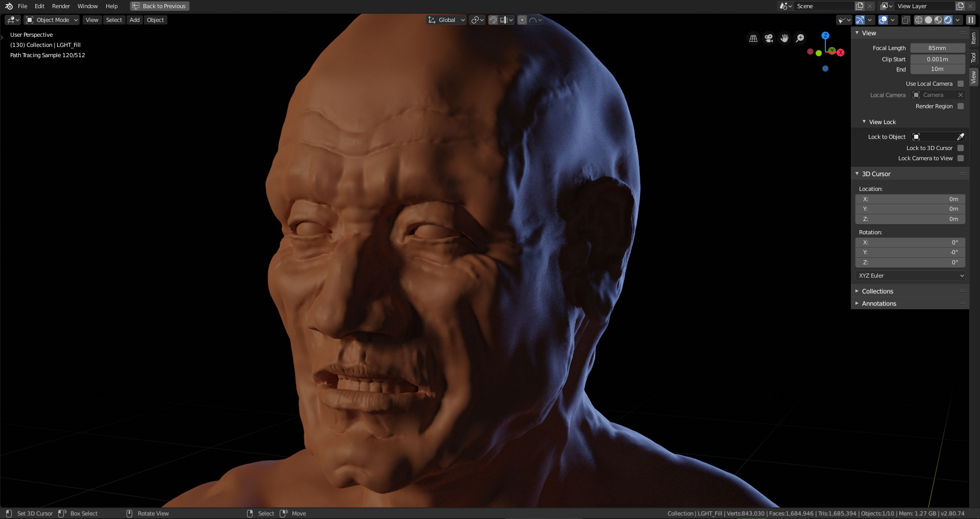Pause the viewport preview render
The image size is (980, 519).
point(971,20)
